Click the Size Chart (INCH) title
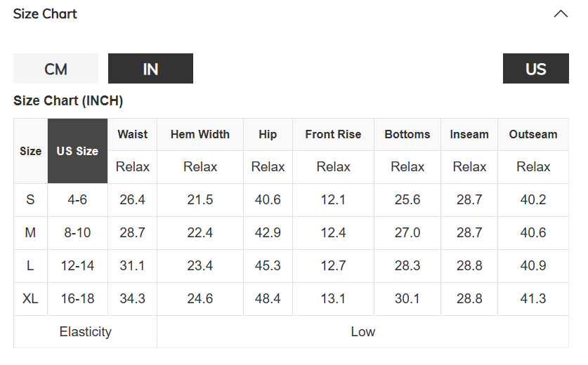The image size is (588, 365). click(x=68, y=101)
